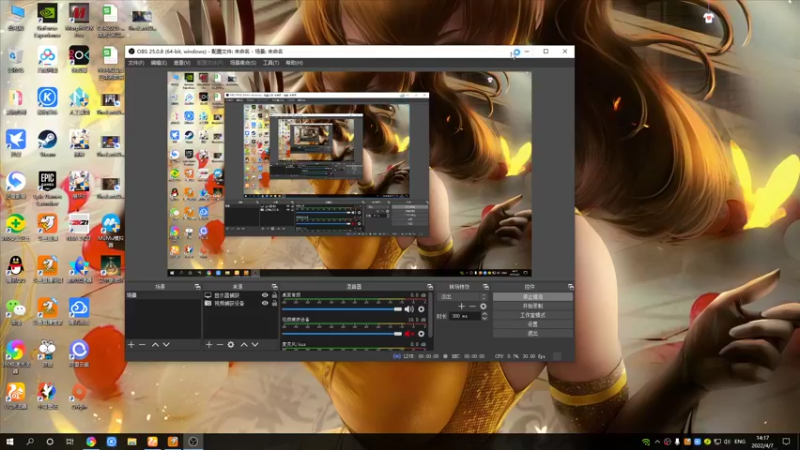Decrease transition duration with down arrow
Image resolution: width=800 pixels, height=450 pixels.
point(484,318)
